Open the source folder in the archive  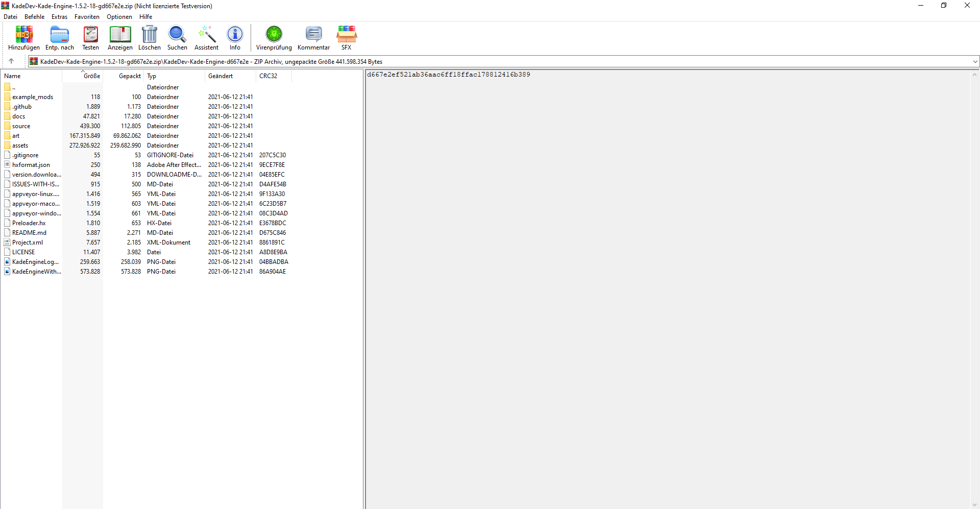(x=20, y=126)
